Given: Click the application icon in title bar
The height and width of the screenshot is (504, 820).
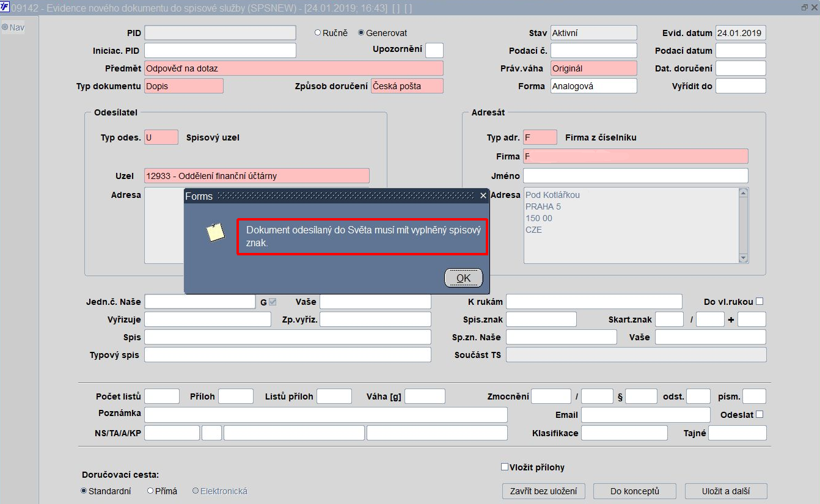Looking at the screenshot, I should (5, 7).
